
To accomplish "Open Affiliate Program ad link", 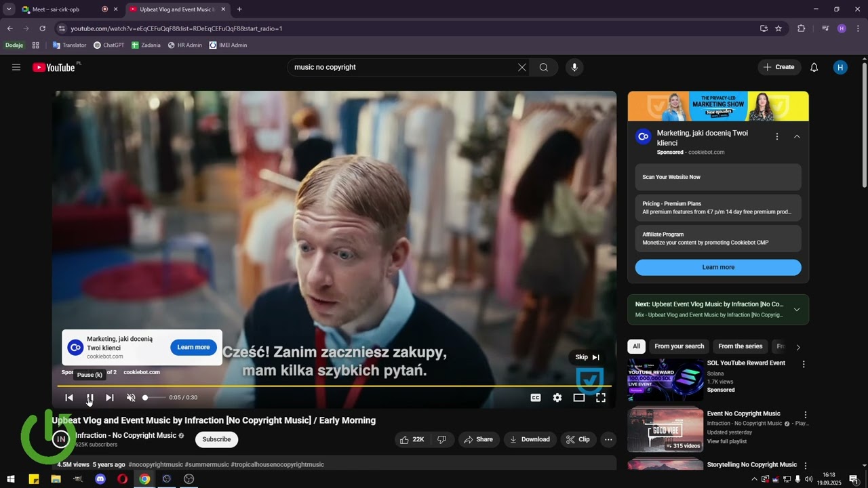I will coord(718,238).
